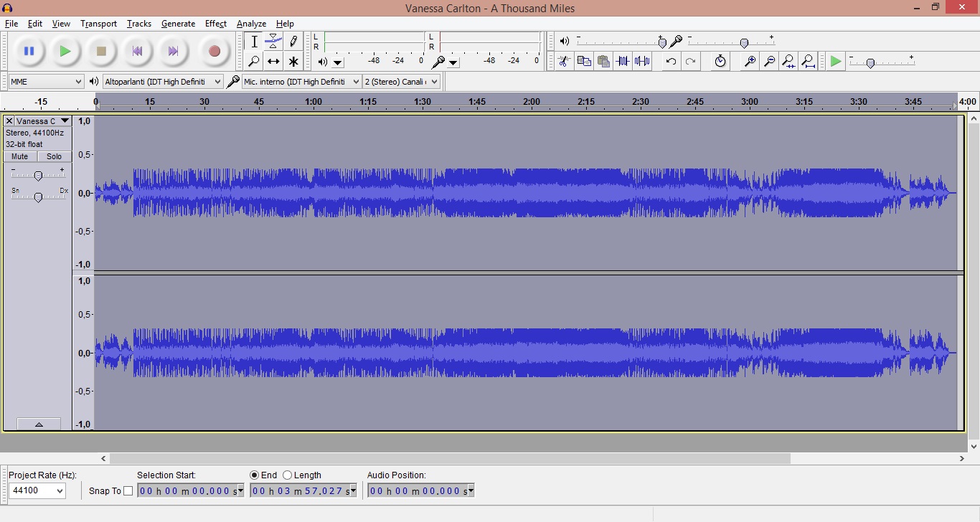The height and width of the screenshot is (522, 980).
Task: Open the output meter dropdown arrow
Action: click(338, 62)
